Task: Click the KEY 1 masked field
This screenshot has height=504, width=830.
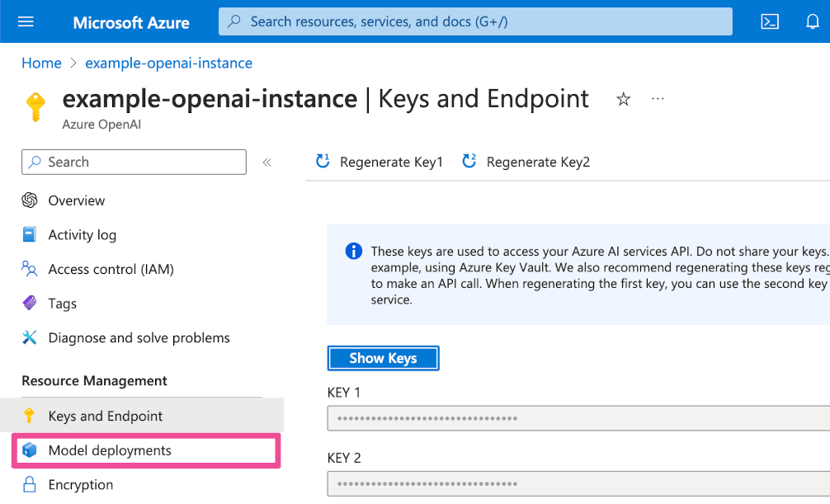Action: 578,418
